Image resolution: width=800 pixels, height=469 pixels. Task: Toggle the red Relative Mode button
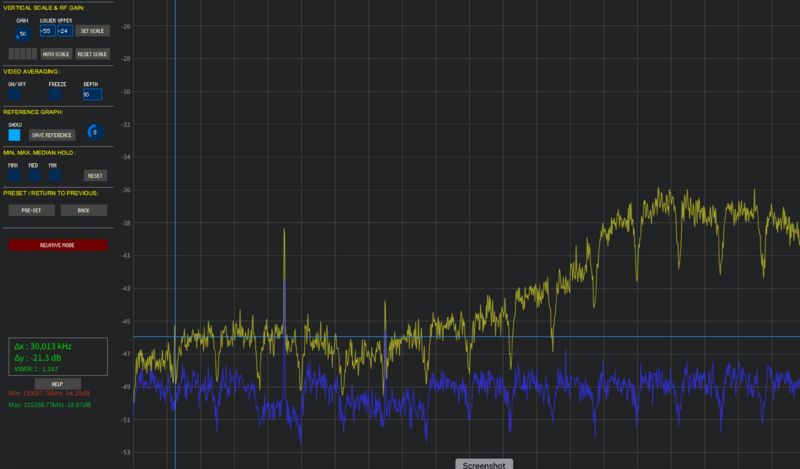tap(57, 245)
